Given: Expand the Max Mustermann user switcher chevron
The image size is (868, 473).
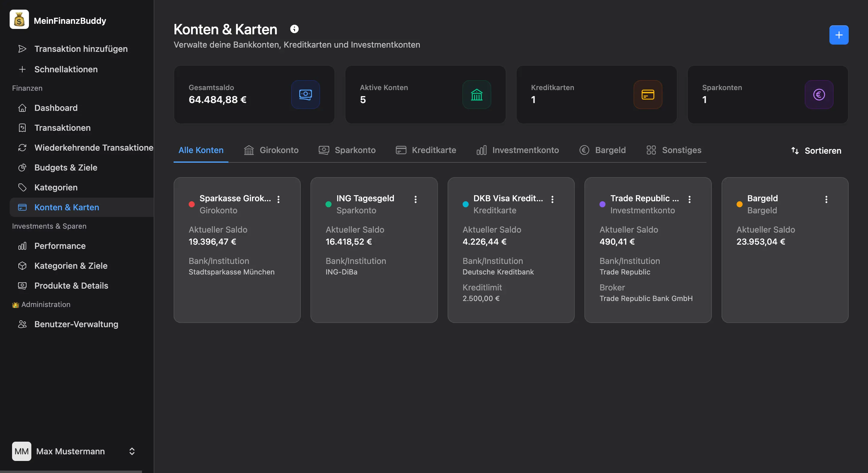Looking at the screenshot, I should click(132, 451).
